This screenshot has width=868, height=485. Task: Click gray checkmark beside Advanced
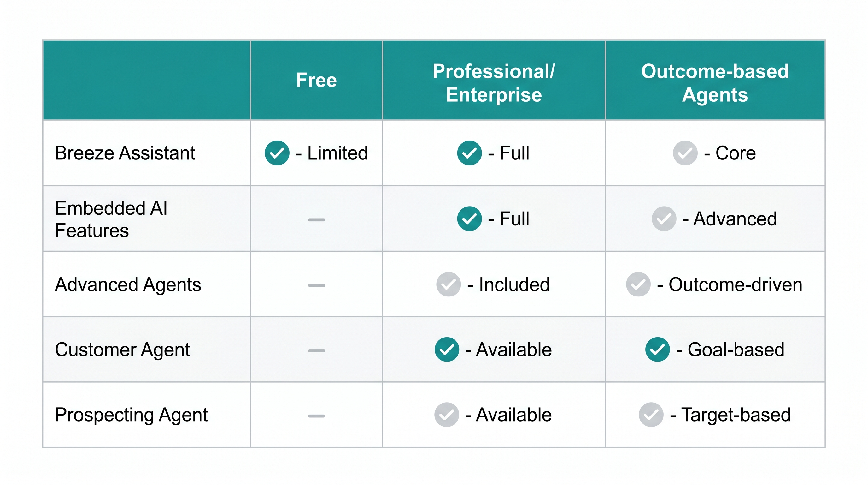click(x=664, y=219)
